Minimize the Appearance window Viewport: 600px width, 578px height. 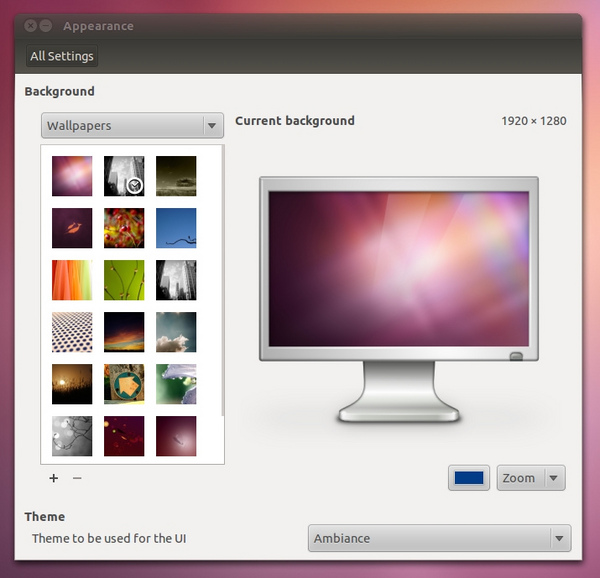46,26
